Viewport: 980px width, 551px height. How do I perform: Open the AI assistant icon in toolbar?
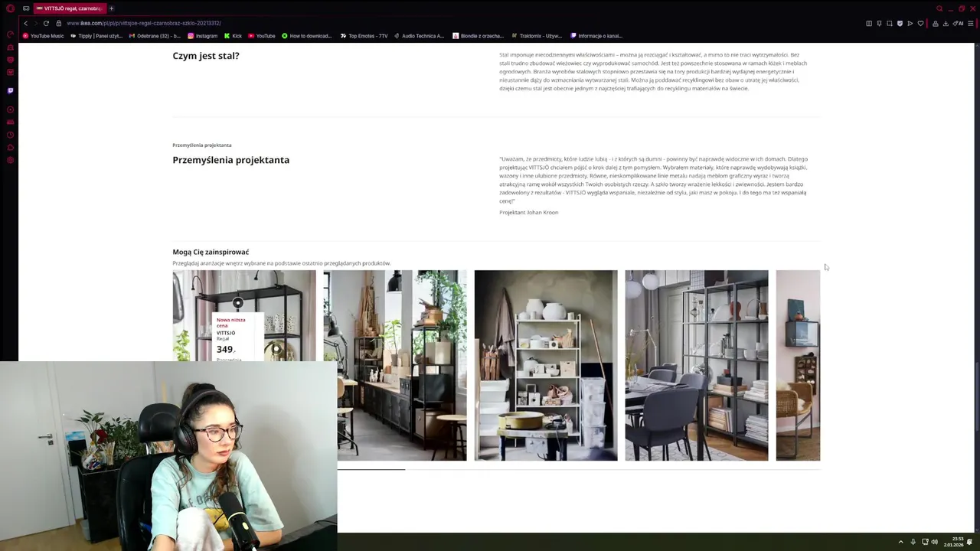tap(958, 24)
